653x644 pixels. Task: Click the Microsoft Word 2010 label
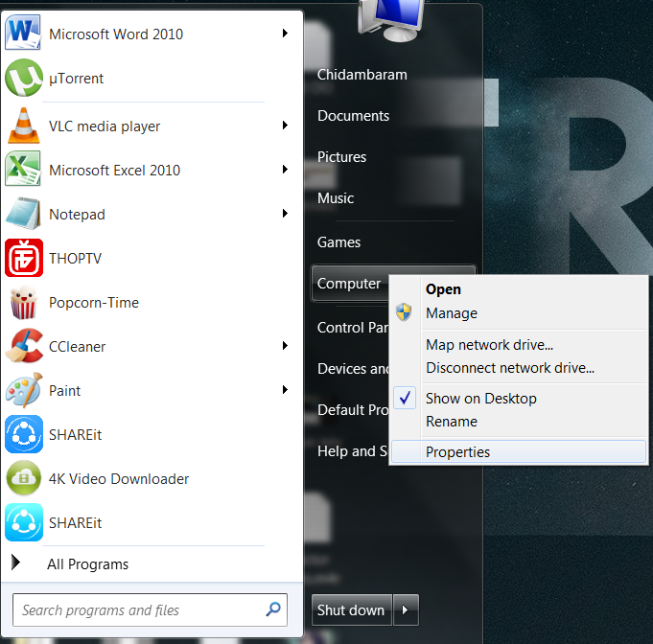(116, 34)
